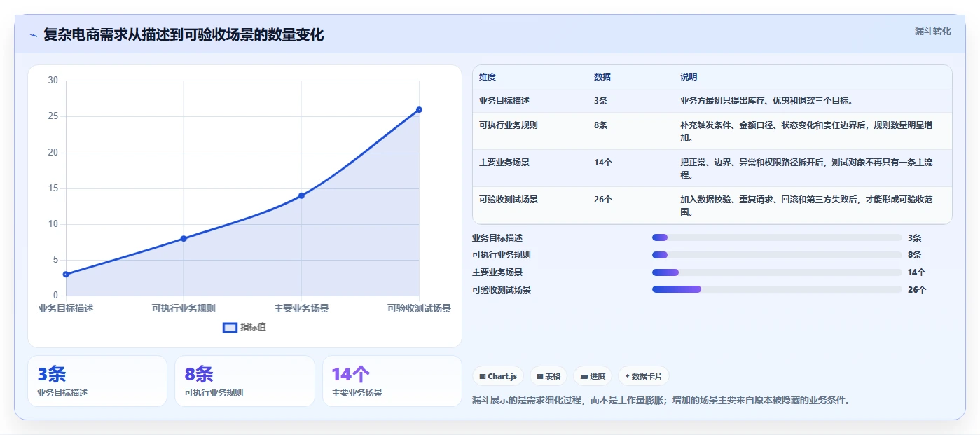The height and width of the screenshot is (435, 980).
Task: Click the 数据 column header
Action: pos(602,77)
